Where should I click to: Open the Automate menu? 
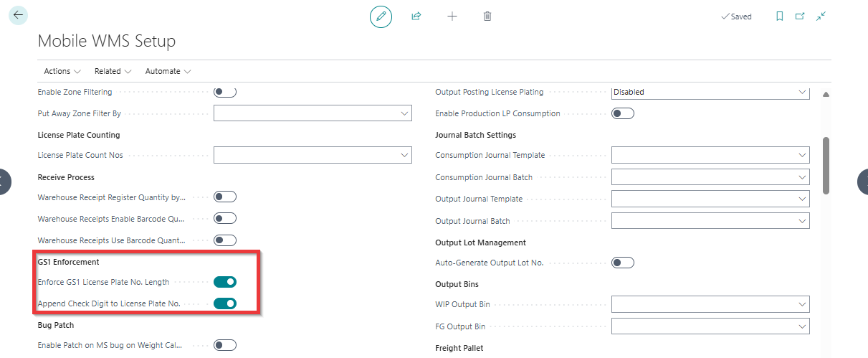tap(168, 71)
